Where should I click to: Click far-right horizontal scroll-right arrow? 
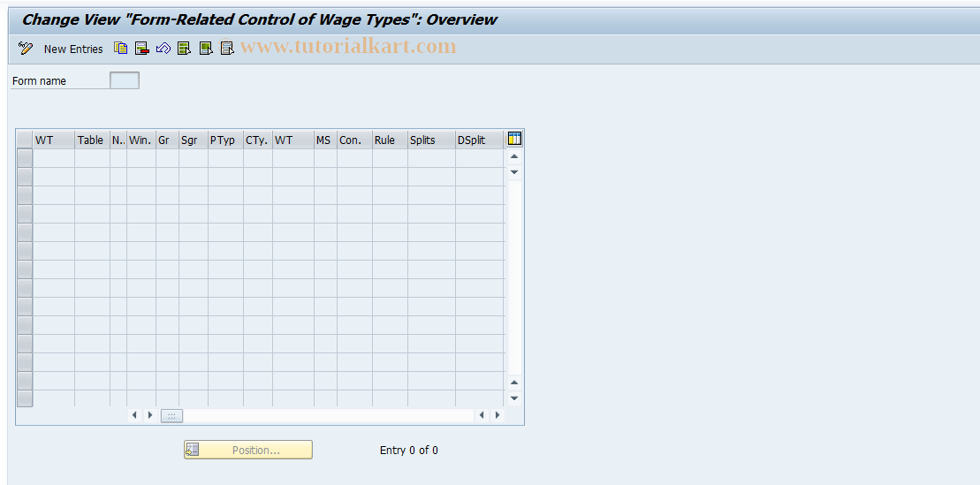point(498,415)
